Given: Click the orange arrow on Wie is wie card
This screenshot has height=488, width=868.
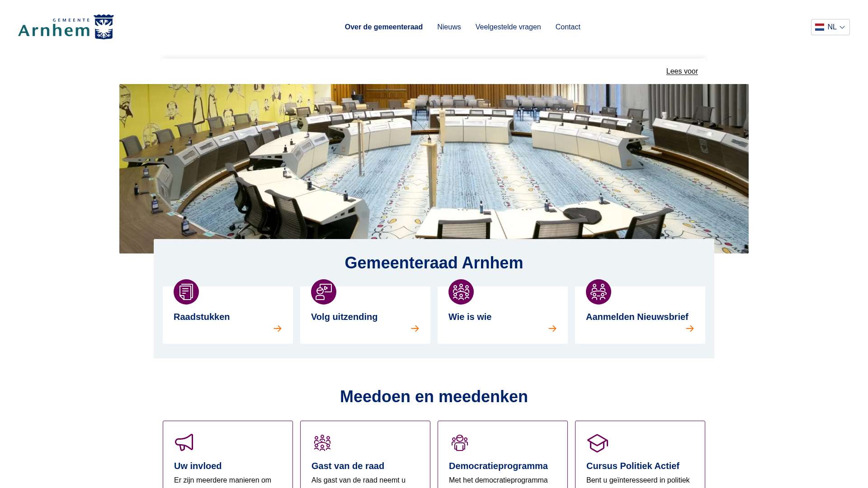Looking at the screenshot, I should (552, 328).
